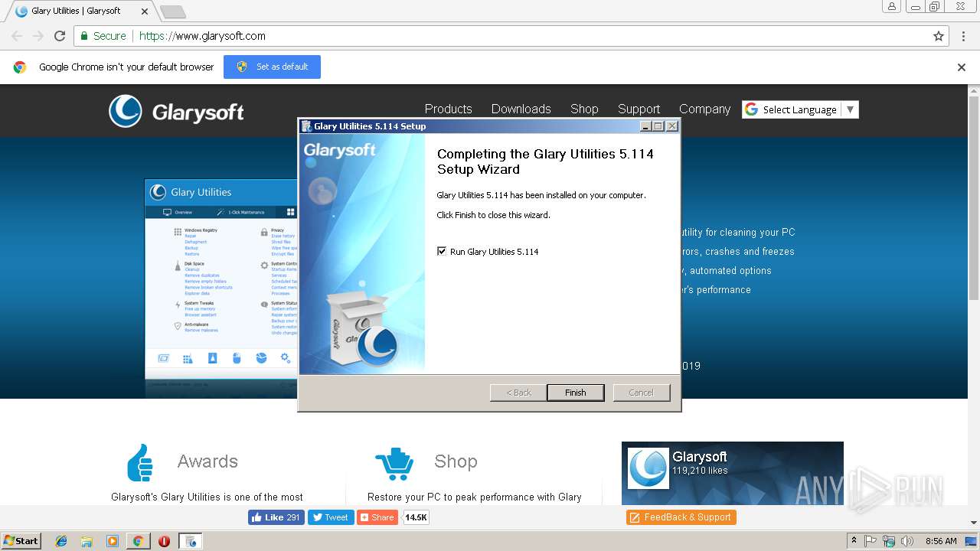Click Set as default browser button

click(272, 67)
